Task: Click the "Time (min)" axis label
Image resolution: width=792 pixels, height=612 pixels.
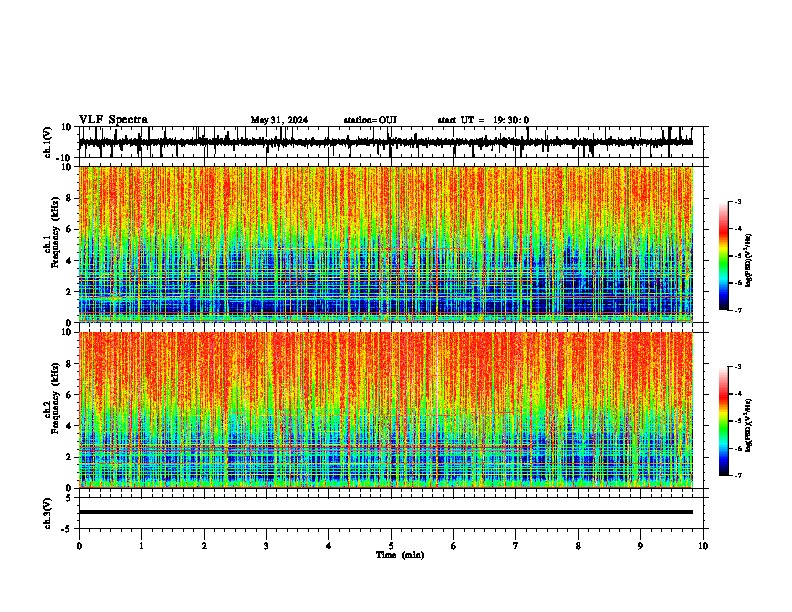Action: tap(400, 555)
